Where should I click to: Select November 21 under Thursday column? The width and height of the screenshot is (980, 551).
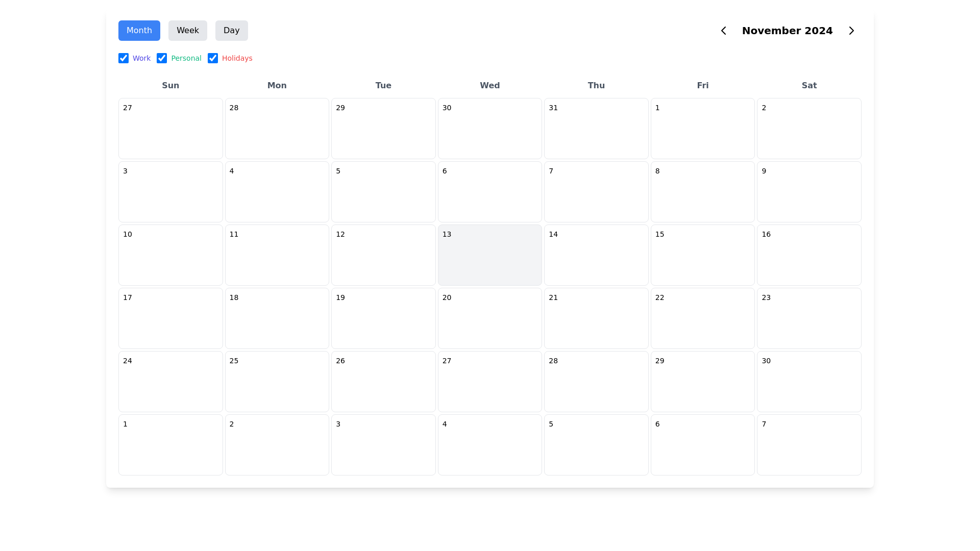(x=596, y=318)
